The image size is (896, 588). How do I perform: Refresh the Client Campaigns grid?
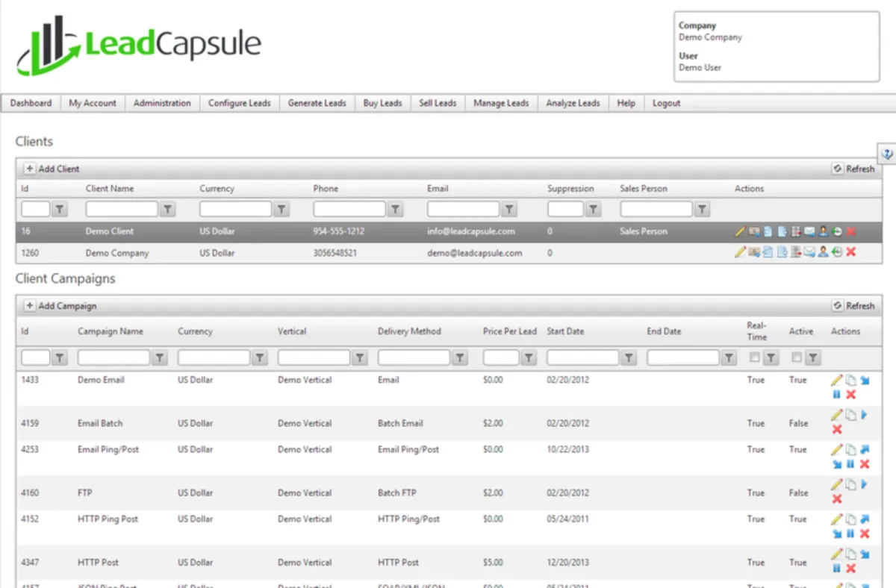pyautogui.click(x=853, y=306)
